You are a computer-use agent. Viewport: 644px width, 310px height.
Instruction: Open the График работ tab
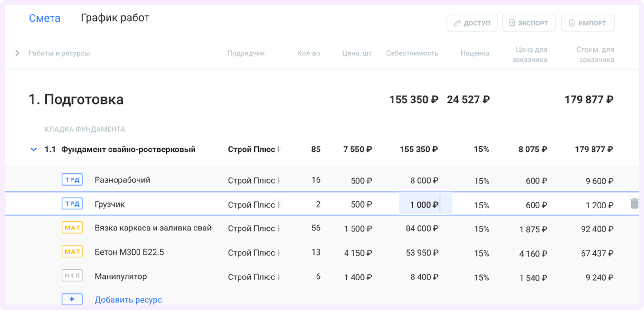115,18
